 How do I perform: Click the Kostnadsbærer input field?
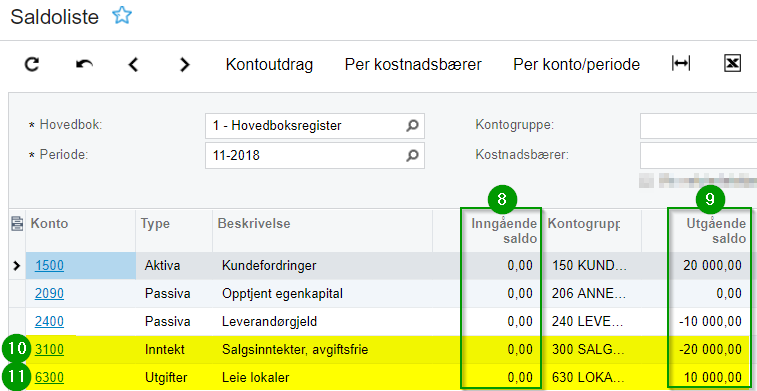[x=698, y=155]
